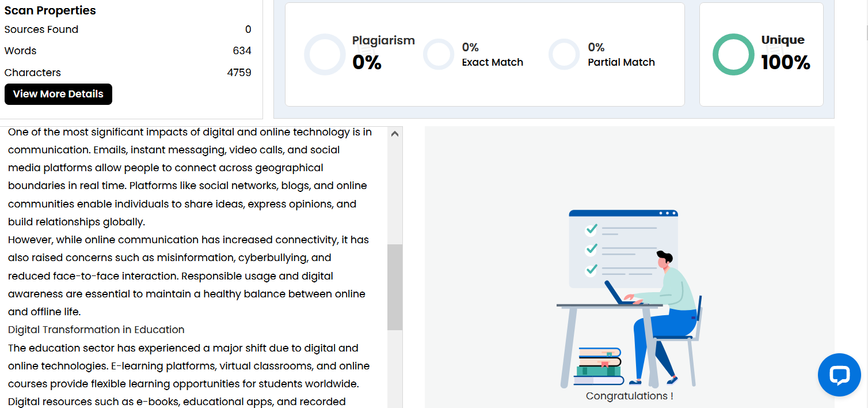Click the green Unique score ring

point(733,55)
